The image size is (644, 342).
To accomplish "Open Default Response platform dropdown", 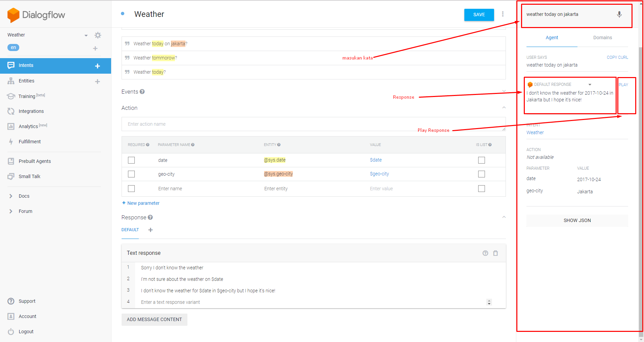I will click(x=590, y=84).
